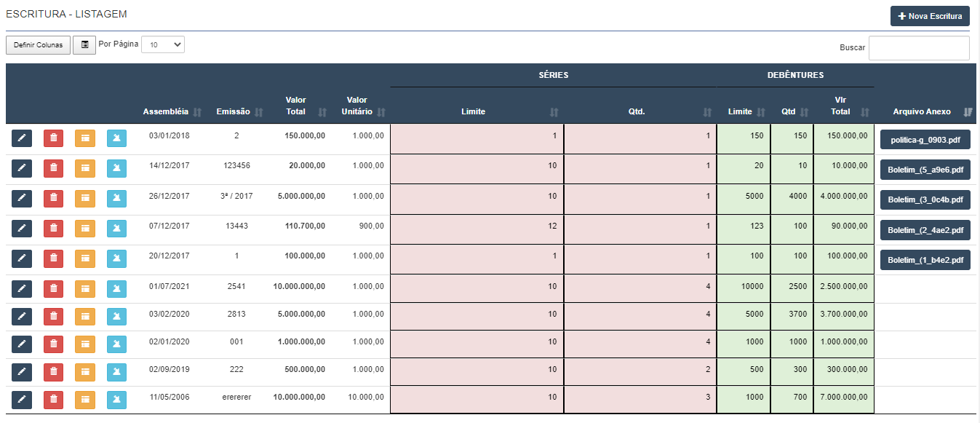Sort by the Assembléia column
The image size is (980, 423).
click(x=172, y=112)
